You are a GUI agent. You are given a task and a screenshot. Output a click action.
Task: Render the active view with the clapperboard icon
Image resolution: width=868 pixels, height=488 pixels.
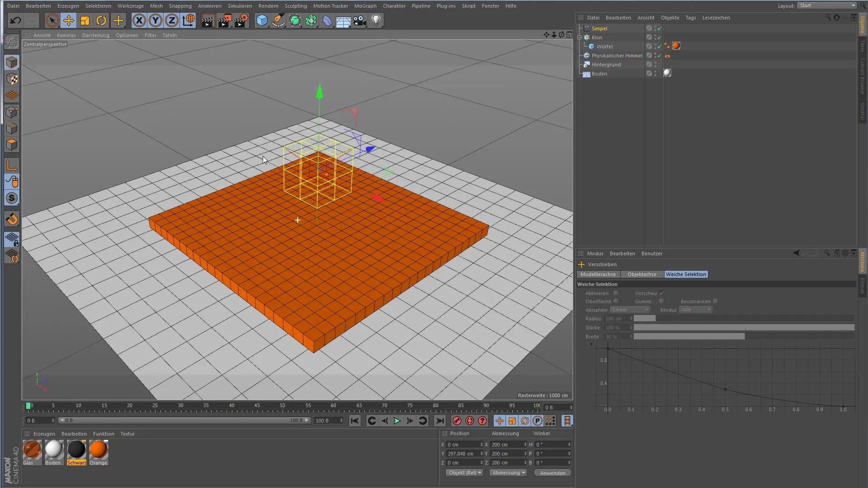pos(208,20)
